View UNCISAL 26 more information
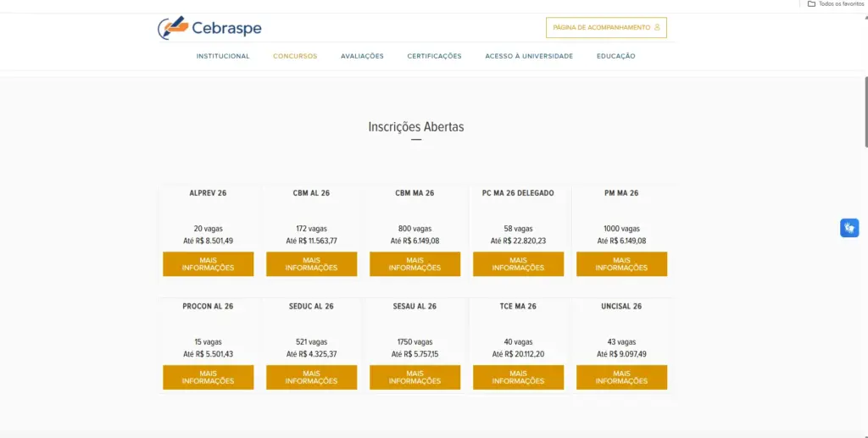The width and height of the screenshot is (868, 438). click(x=621, y=377)
